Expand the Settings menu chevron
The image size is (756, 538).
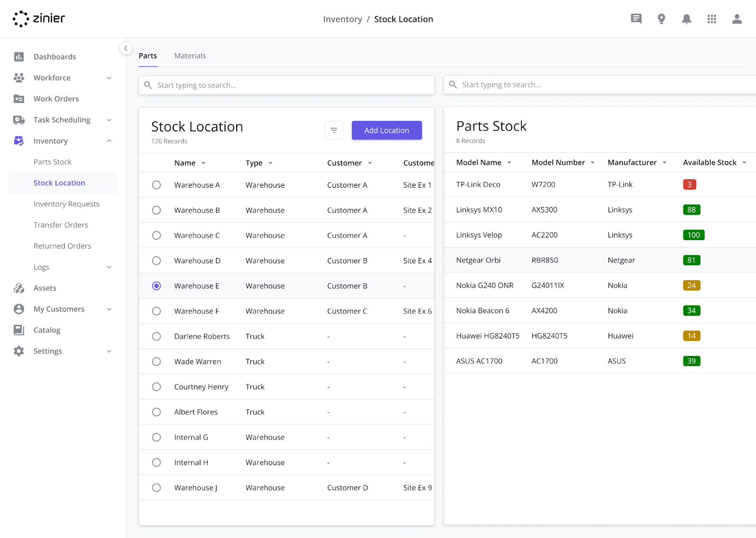tap(109, 351)
